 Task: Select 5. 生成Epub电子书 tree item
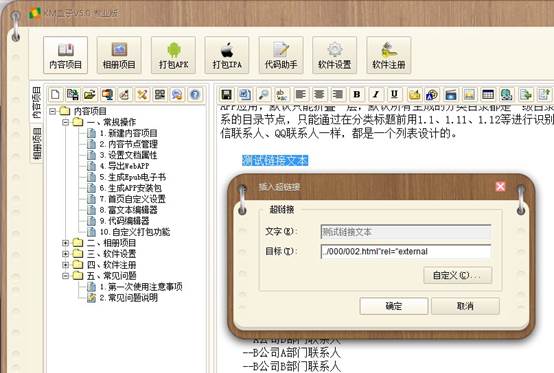132,177
